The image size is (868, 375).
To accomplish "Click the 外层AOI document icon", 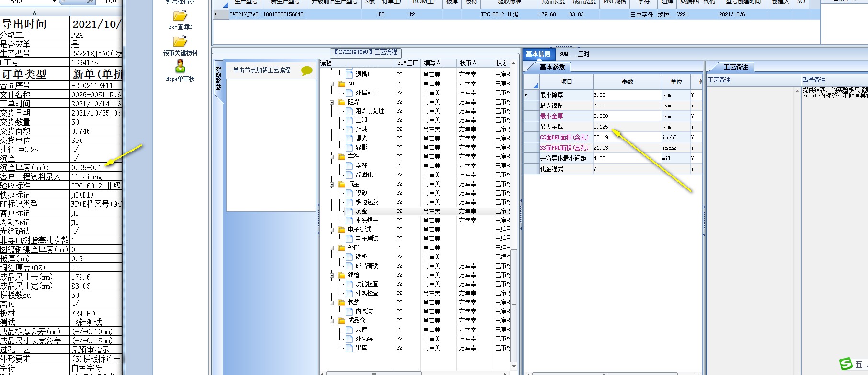I will [x=349, y=93].
